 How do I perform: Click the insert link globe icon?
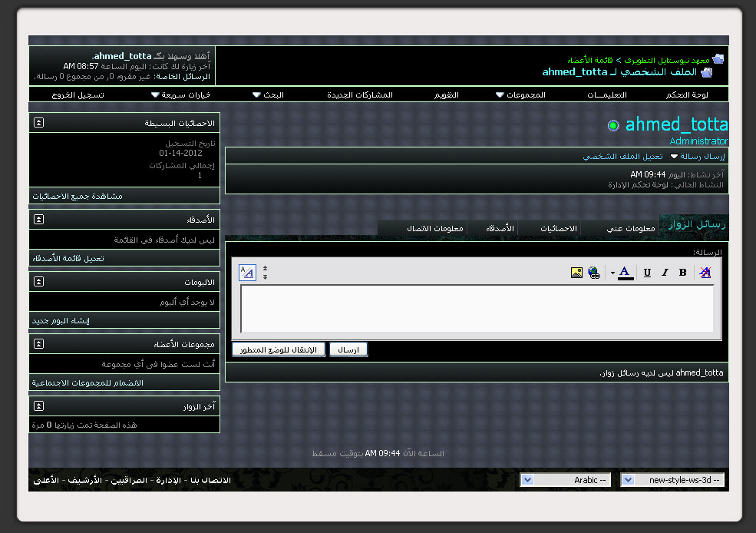tap(594, 273)
